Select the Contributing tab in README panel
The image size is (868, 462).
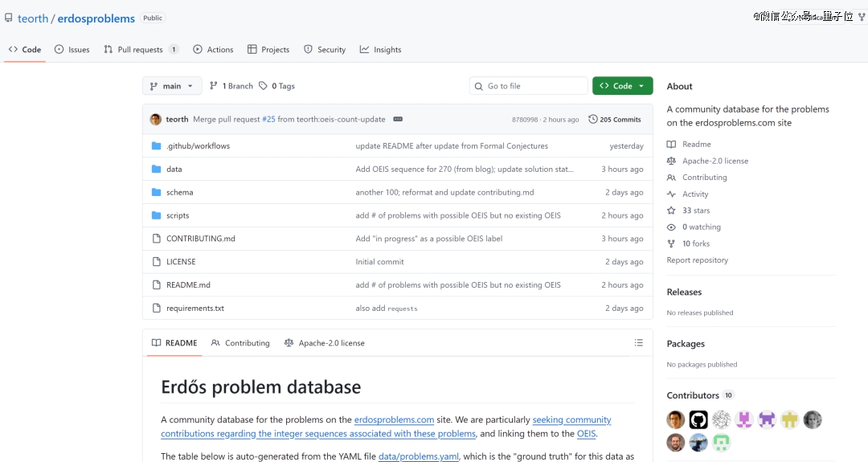point(240,343)
